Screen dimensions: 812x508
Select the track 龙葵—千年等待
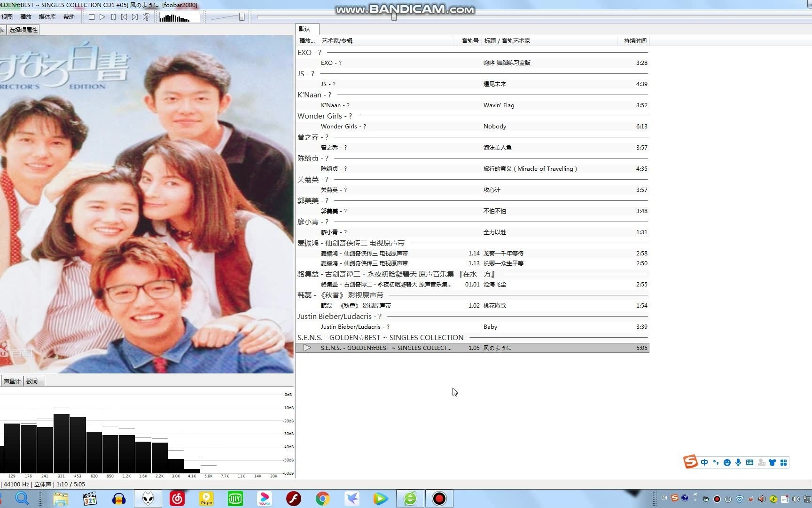[472, 254]
